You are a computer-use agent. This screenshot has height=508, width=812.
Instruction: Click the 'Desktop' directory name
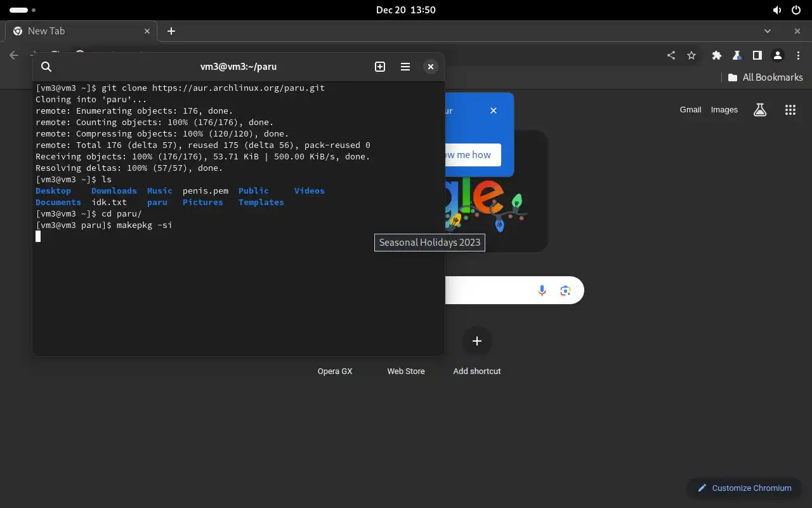pyautogui.click(x=53, y=191)
